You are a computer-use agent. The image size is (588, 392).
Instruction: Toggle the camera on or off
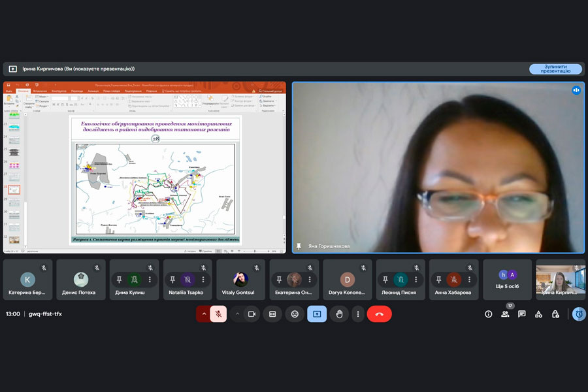coord(252,314)
